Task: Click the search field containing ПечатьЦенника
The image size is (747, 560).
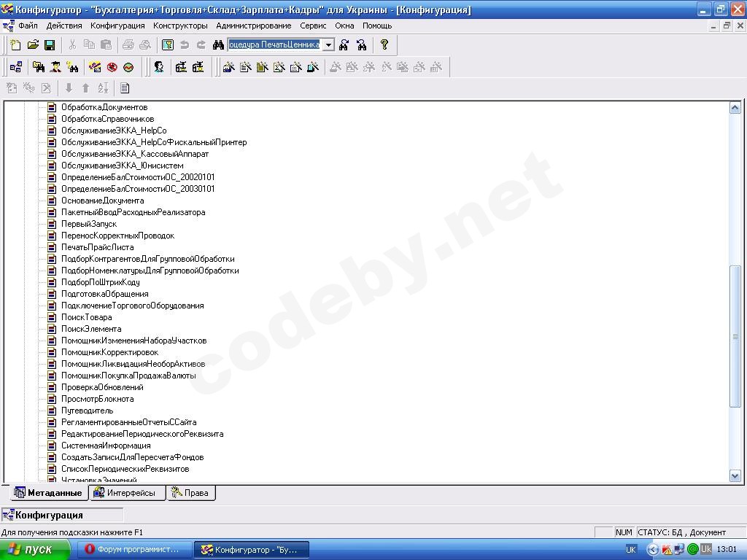Action: click(x=275, y=44)
